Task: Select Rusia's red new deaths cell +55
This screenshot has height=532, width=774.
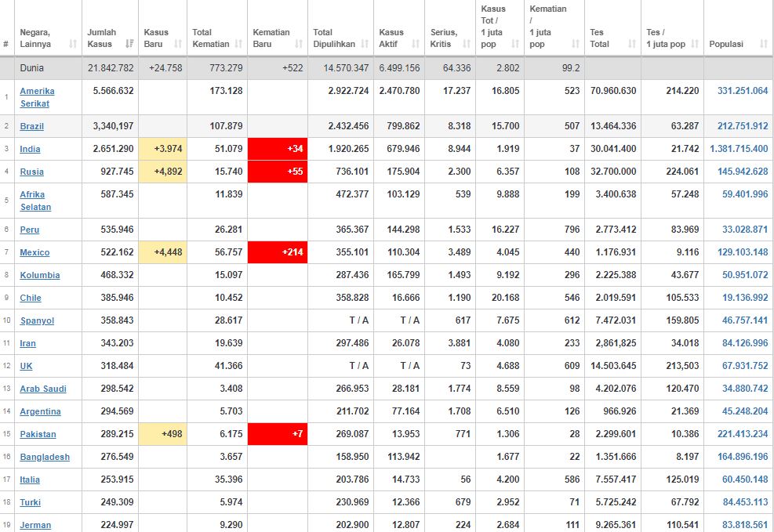Action: pyautogui.click(x=278, y=172)
